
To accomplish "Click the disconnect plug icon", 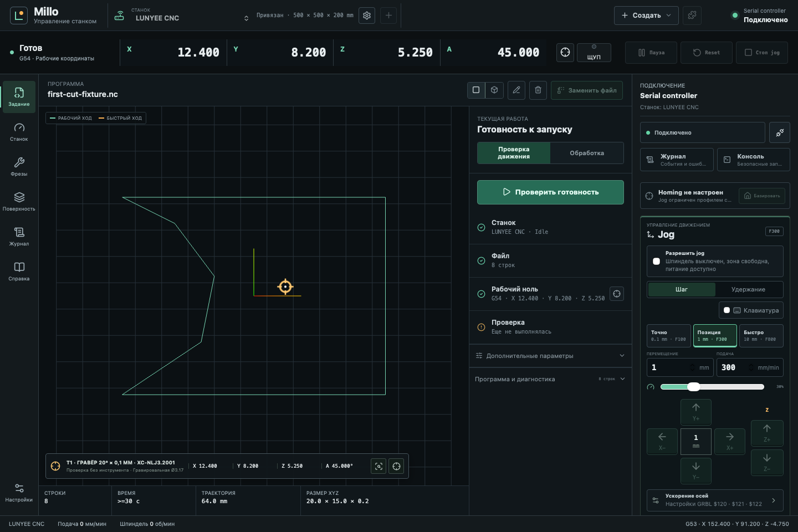I will (x=780, y=132).
